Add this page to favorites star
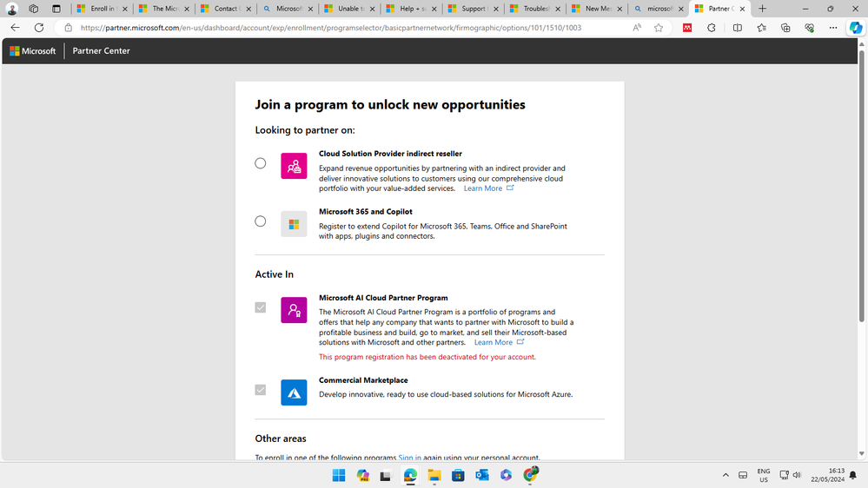The height and width of the screenshot is (488, 868). point(659,28)
